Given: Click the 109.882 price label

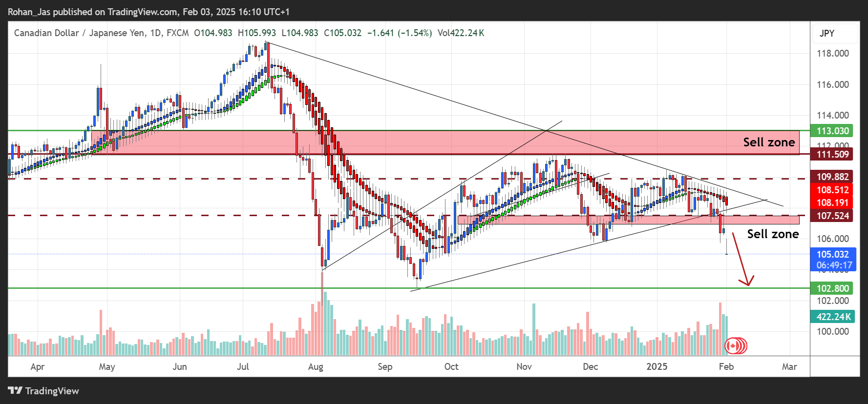Looking at the screenshot, I should point(832,177).
